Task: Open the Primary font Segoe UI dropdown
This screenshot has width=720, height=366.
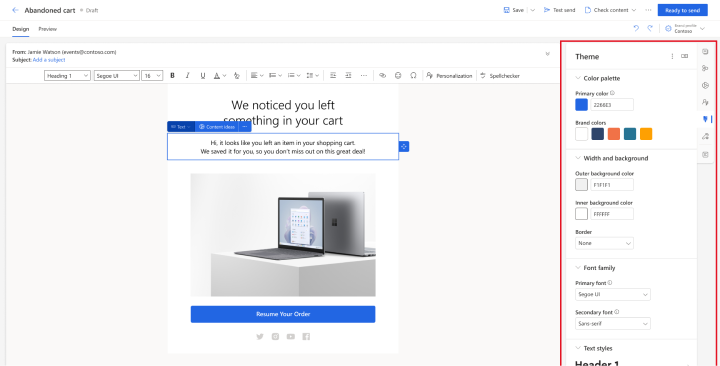Action: (613, 294)
